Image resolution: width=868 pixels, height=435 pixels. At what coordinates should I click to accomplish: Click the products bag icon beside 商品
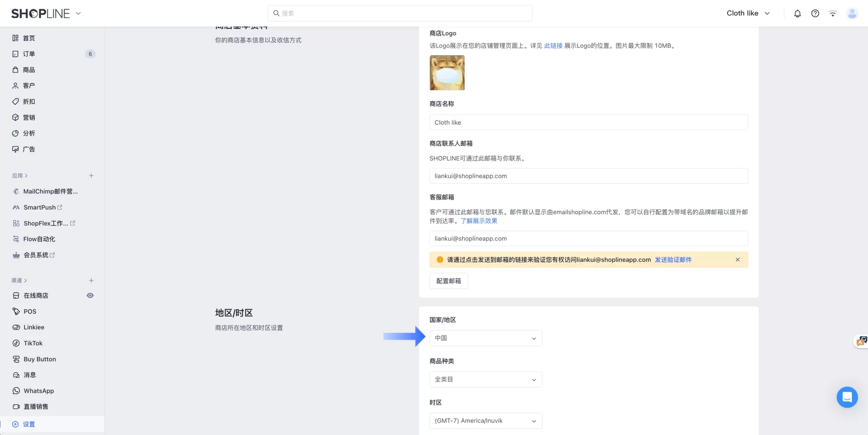tap(15, 69)
